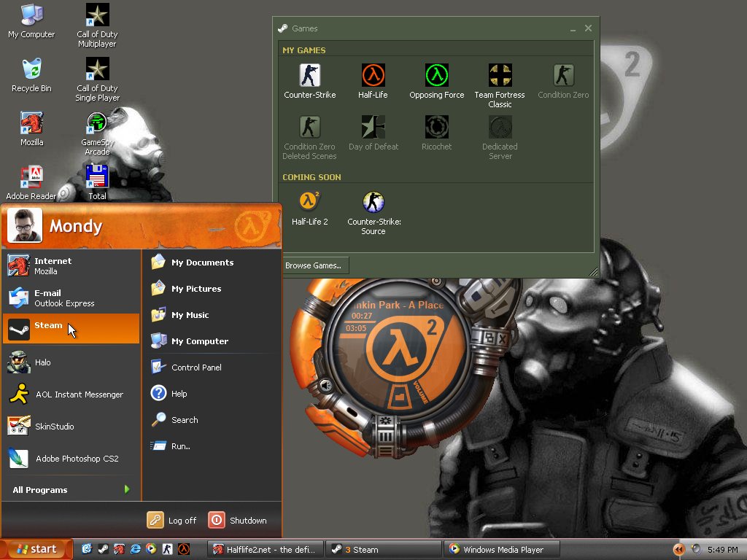Switch to the Steam taskbar group

point(383,550)
